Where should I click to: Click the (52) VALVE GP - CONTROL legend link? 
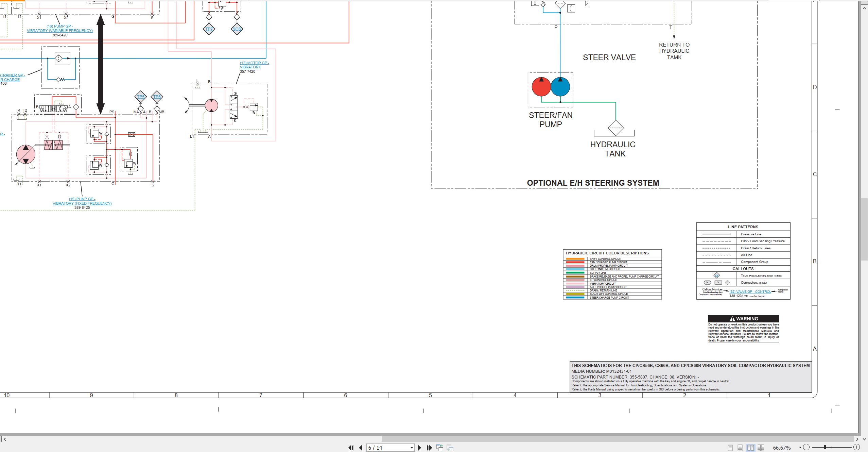tap(750, 292)
